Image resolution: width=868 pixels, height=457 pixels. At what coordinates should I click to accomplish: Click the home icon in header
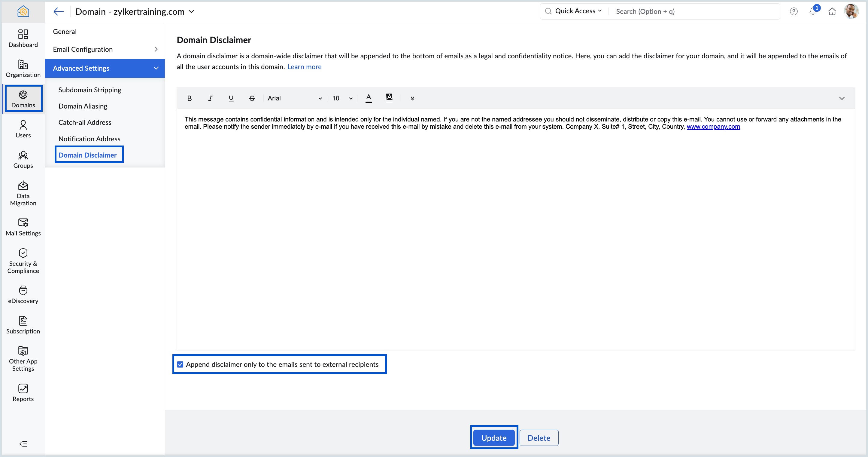tap(832, 11)
